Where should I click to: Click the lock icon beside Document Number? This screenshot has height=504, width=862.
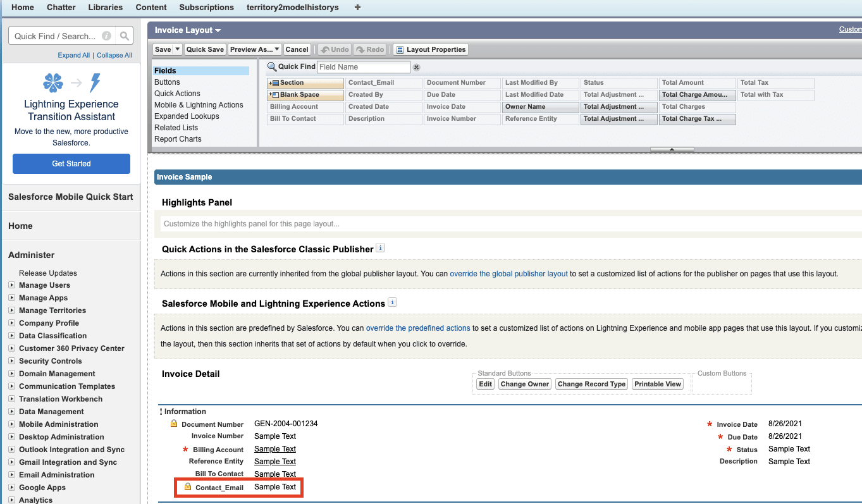point(174,424)
